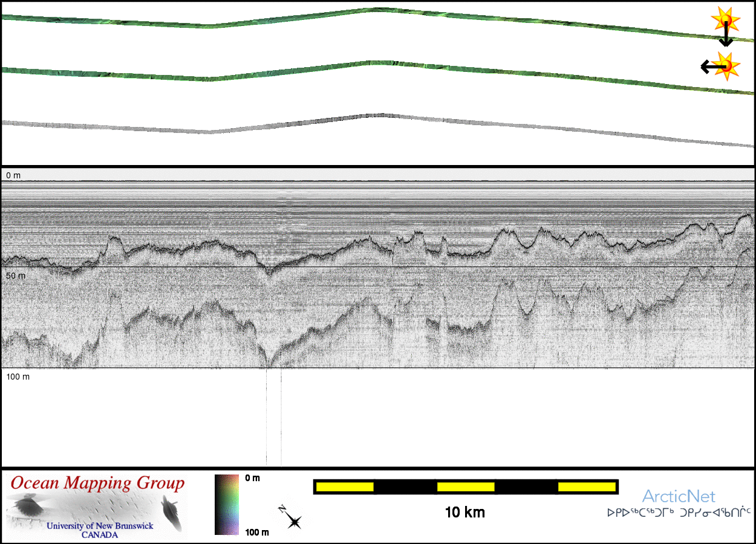This screenshot has width=756, height=544.
Task: Click the 100 m color scale label
Action: (x=257, y=533)
